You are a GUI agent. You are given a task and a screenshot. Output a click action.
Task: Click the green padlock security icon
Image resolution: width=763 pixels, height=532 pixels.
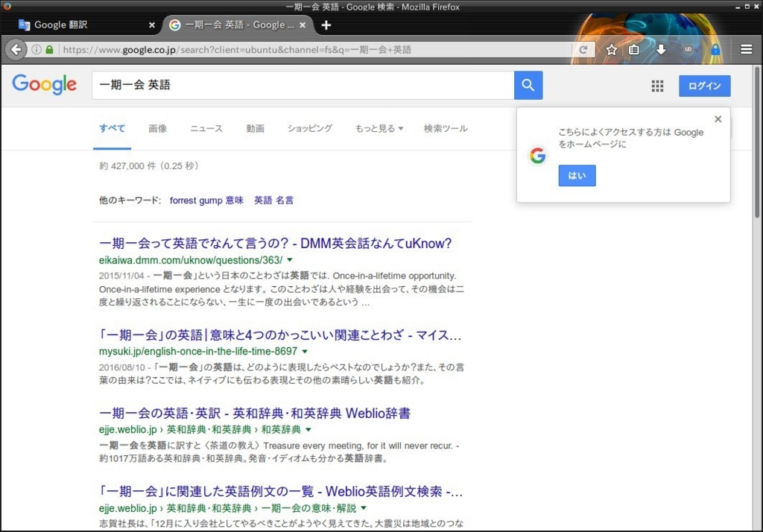(x=49, y=50)
